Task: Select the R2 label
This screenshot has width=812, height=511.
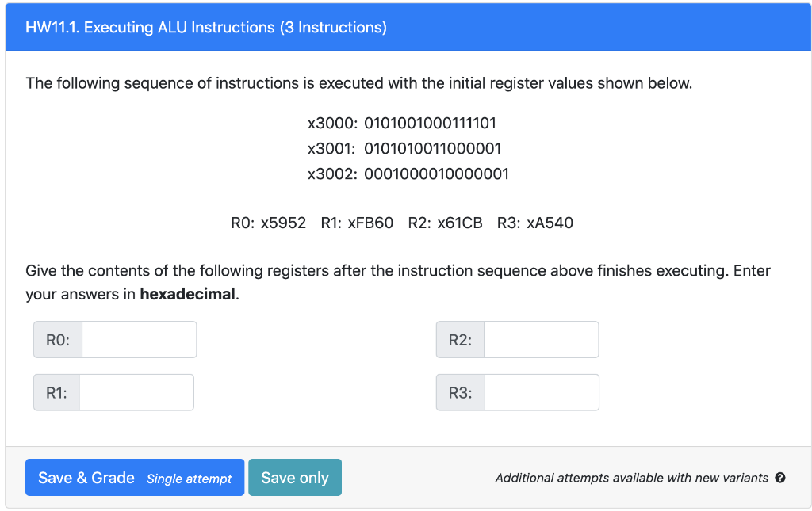Action: (458, 339)
